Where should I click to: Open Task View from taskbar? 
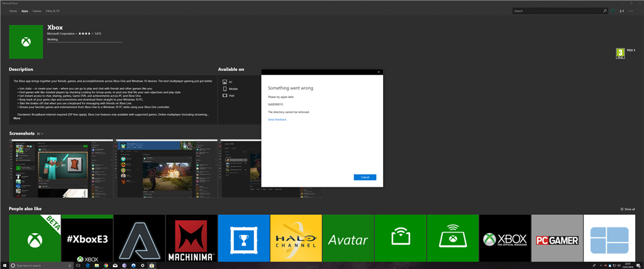tap(78, 265)
